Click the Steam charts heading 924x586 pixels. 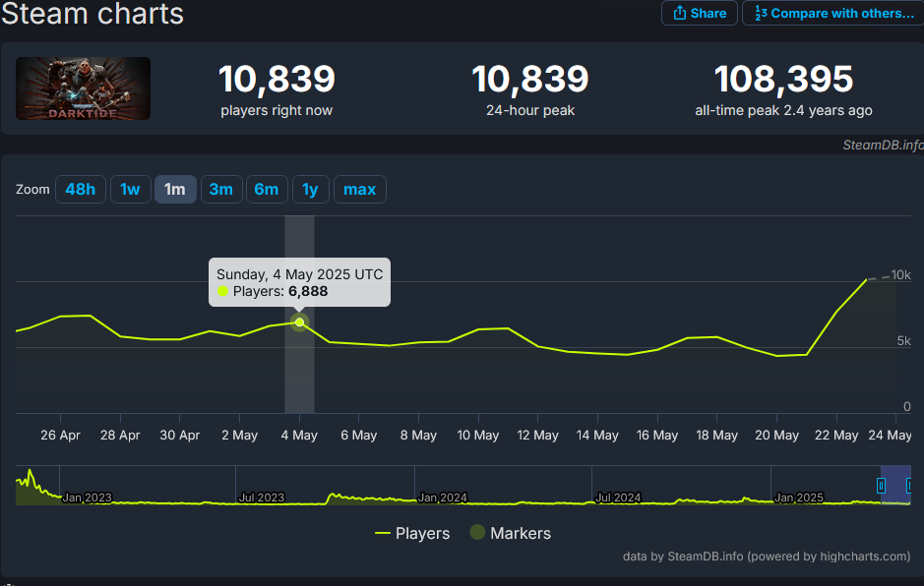pyautogui.click(x=92, y=13)
